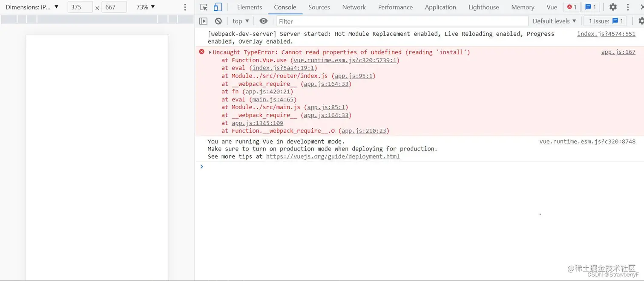Click the 'Module../src/router/index.js' stack text
The height and width of the screenshot is (281, 644).
point(280,76)
